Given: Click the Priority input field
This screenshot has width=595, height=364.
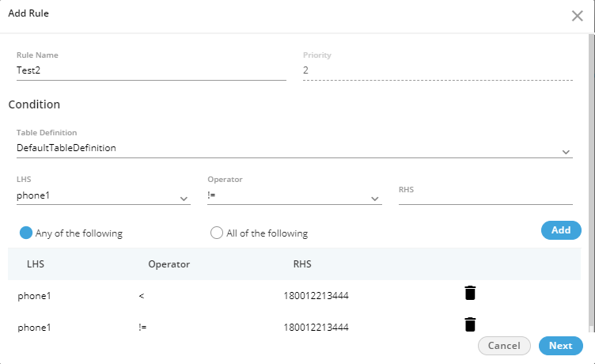Looking at the screenshot, I should coord(437,70).
